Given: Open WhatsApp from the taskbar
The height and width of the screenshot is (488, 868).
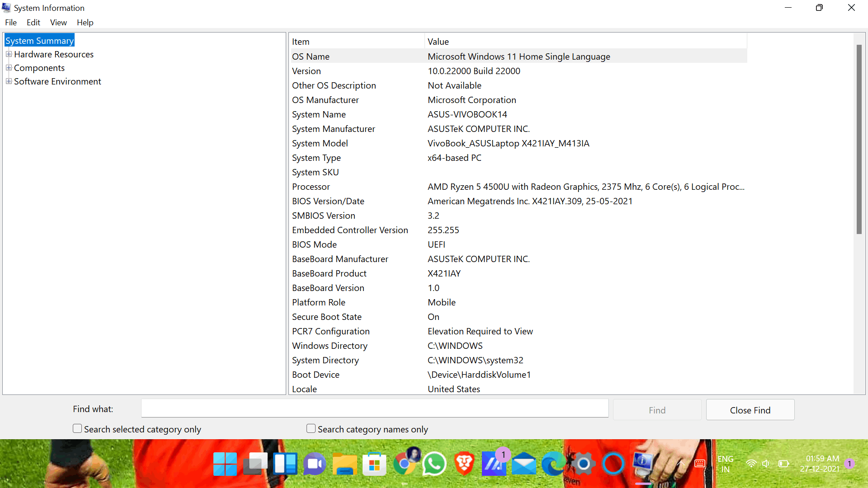Looking at the screenshot, I should [434, 464].
